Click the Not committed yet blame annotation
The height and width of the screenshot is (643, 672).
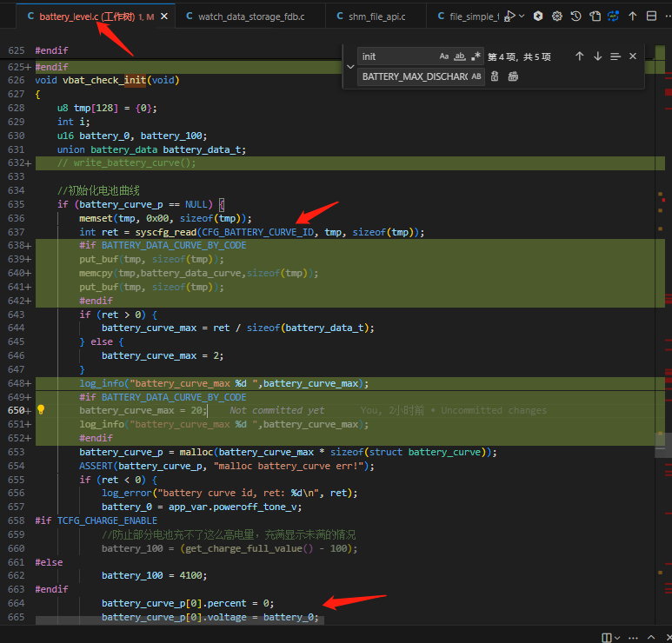(x=276, y=410)
